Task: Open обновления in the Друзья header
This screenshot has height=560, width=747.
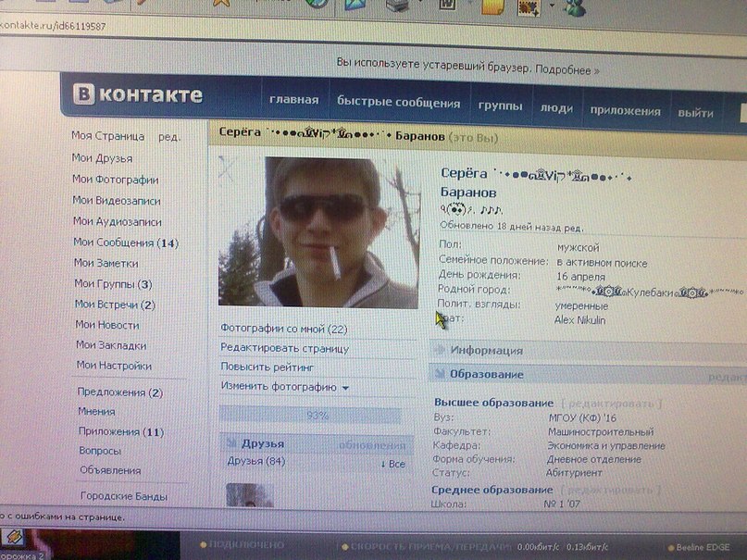Action: (x=372, y=446)
